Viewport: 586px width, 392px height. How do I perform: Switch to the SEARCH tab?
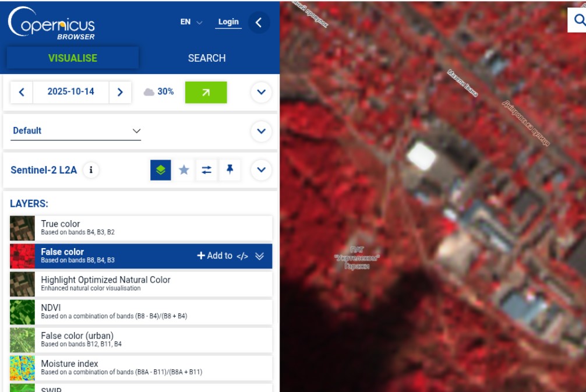[x=207, y=58]
